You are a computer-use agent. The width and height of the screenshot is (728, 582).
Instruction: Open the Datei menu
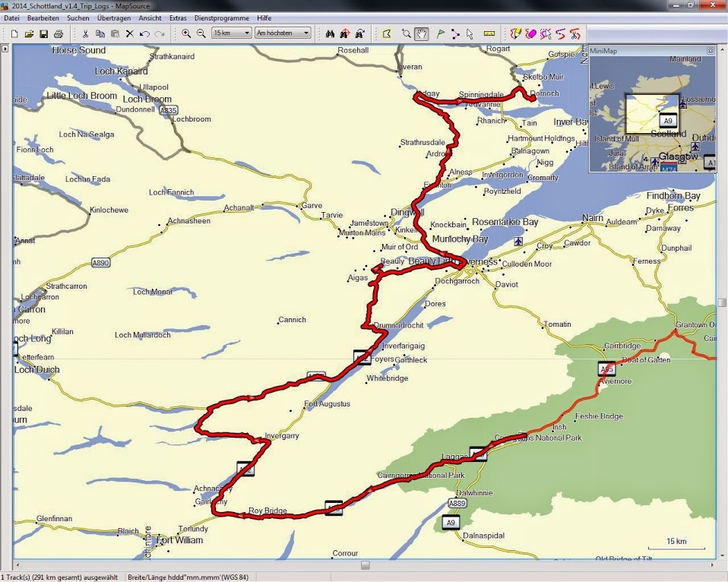tap(11, 17)
